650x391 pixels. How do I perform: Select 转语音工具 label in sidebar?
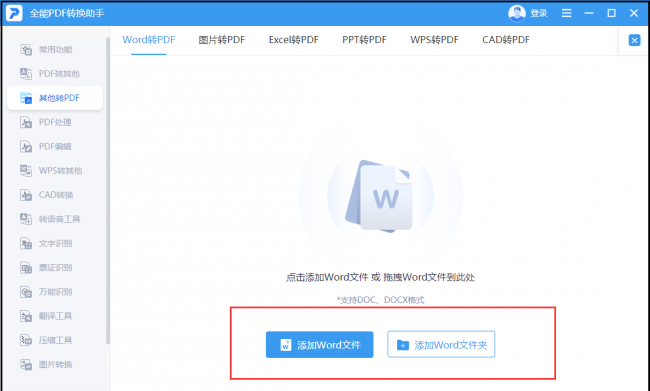[60, 219]
